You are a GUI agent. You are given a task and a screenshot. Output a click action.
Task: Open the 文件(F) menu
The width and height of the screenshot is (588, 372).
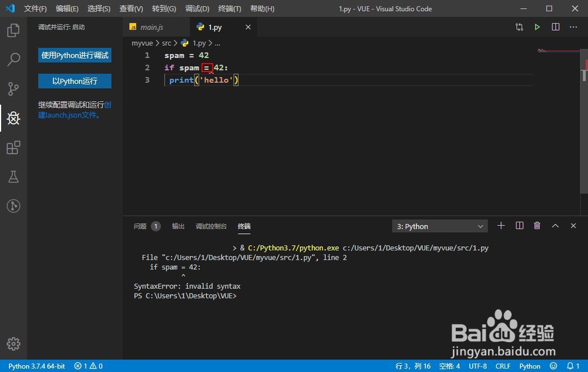point(35,9)
